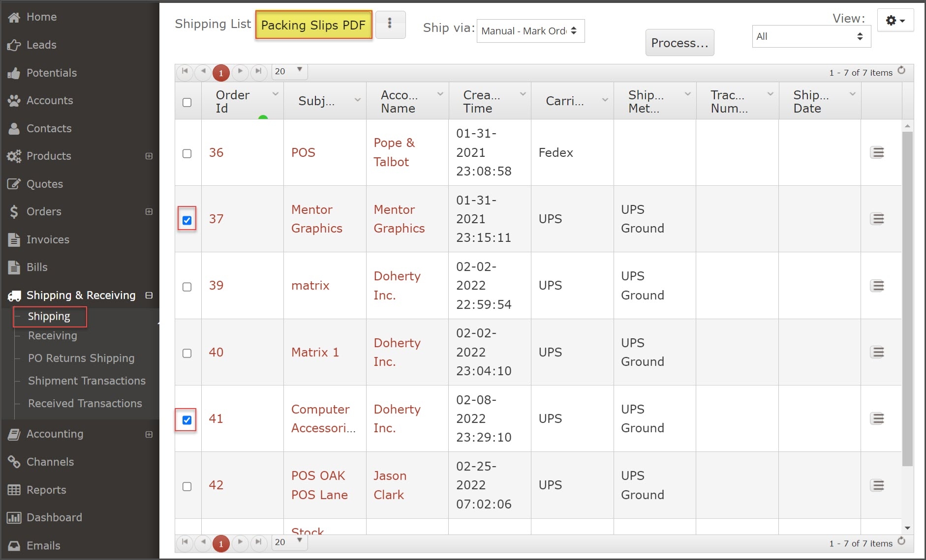Click the table's vertical scrollbar
The height and width of the screenshot is (560, 926).
click(x=907, y=295)
